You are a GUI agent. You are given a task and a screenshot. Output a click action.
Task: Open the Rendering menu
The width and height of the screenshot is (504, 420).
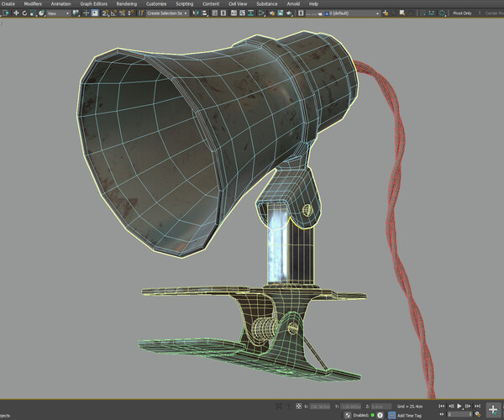pos(127,4)
